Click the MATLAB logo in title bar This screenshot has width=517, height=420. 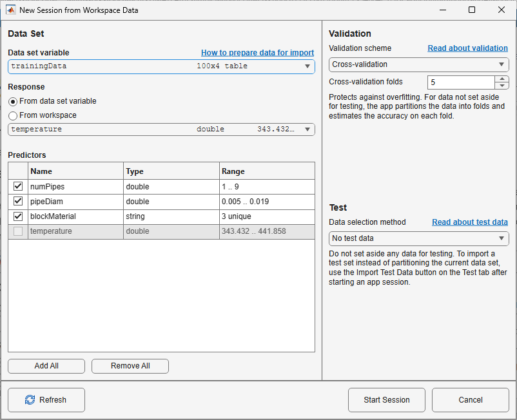tap(10, 10)
